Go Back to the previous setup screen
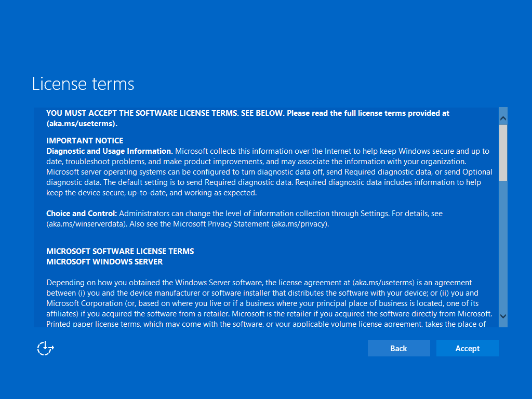The height and width of the screenshot is (399, 532). click(x=398, y=348)
